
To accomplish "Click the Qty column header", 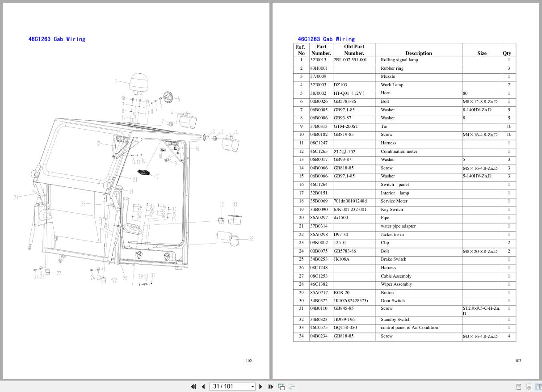I will tap(507, 53).
